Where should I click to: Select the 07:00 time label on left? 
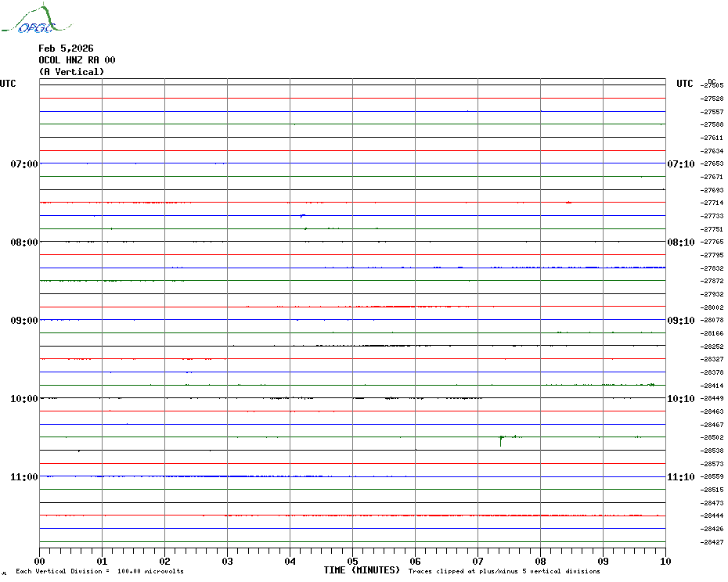click(24, 164)
